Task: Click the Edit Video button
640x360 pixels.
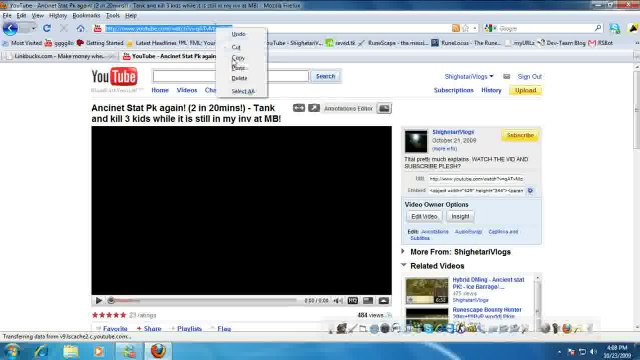Action: tap(424, 217)
